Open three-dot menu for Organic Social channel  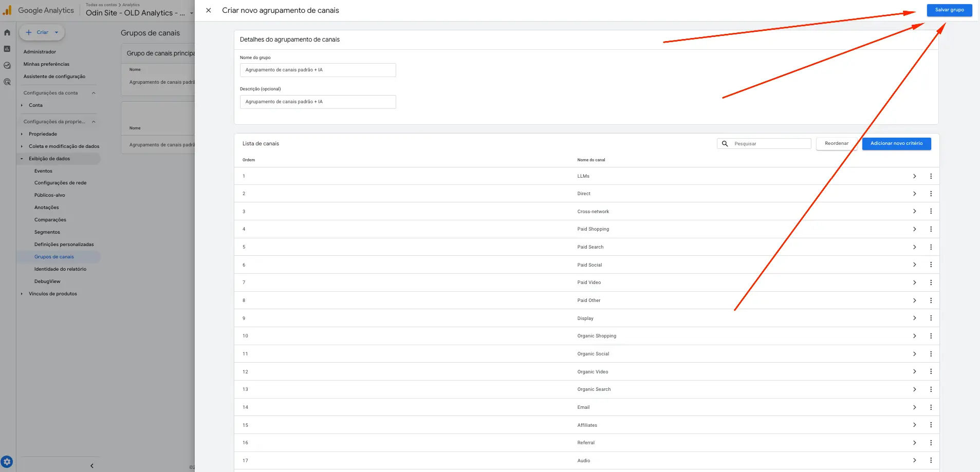931,354
